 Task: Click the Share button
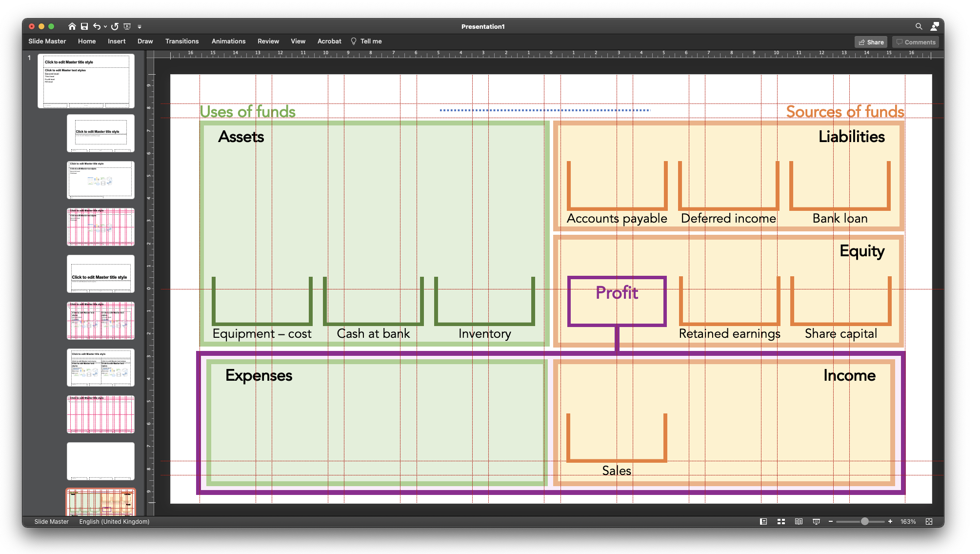[871, 42]
